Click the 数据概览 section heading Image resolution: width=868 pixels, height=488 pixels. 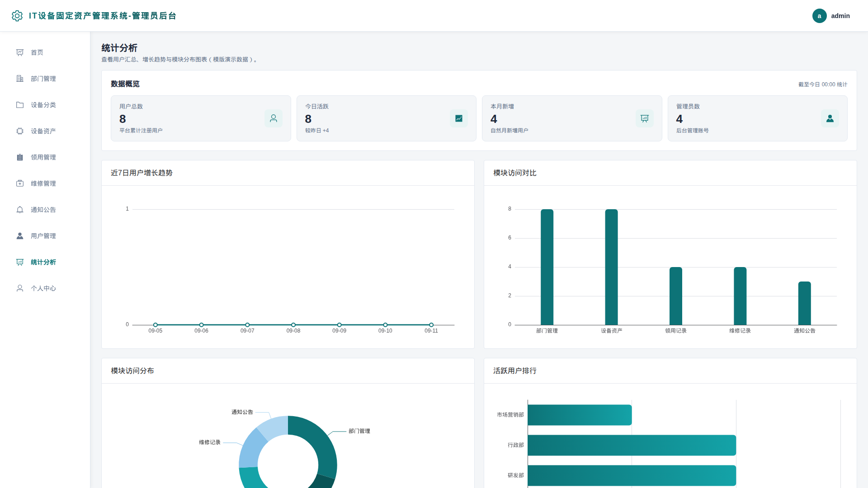pos(125,84)
